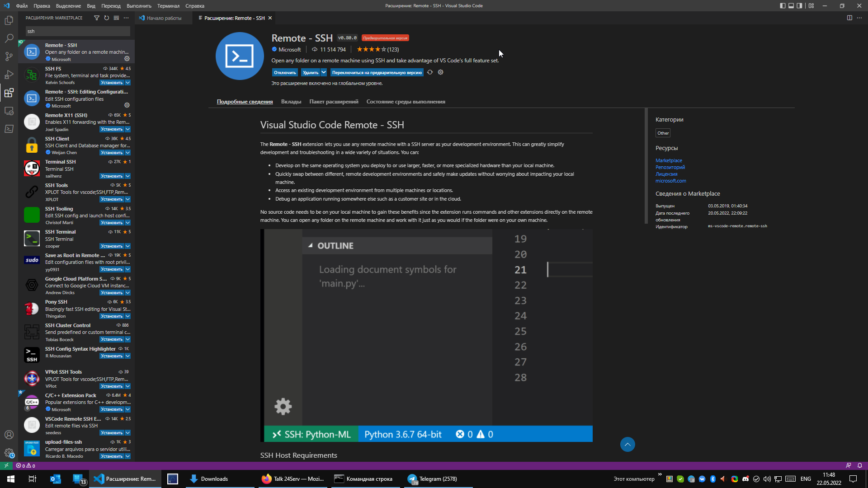Image resolution: width=868 pixels, height=488 pixels.
Task: Click the filter extensions funnel icon
Action: coord(96,18)
